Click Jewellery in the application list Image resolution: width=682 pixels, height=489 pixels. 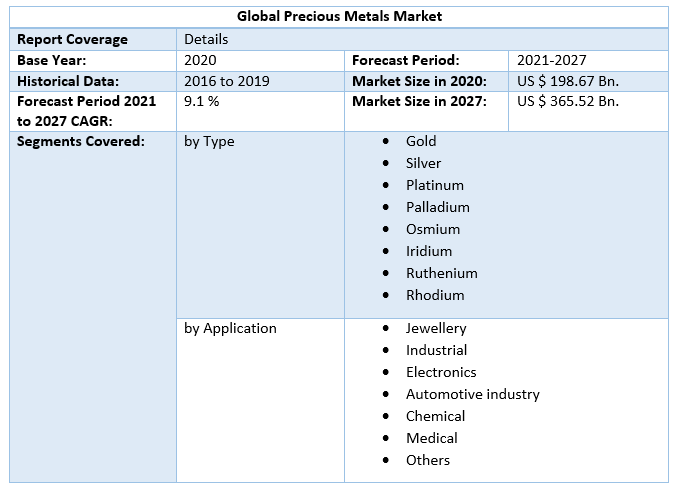[436, 328]
